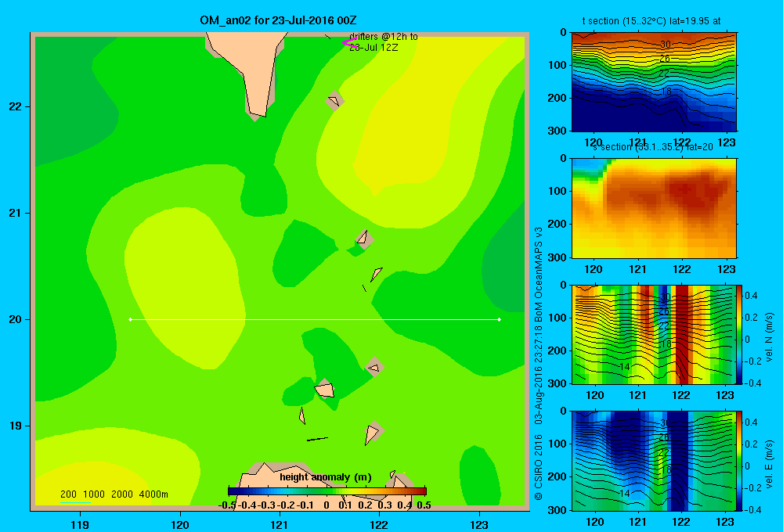Click latitude label 20 on main map
Screen dimensions: 783x532
[16, 319]
